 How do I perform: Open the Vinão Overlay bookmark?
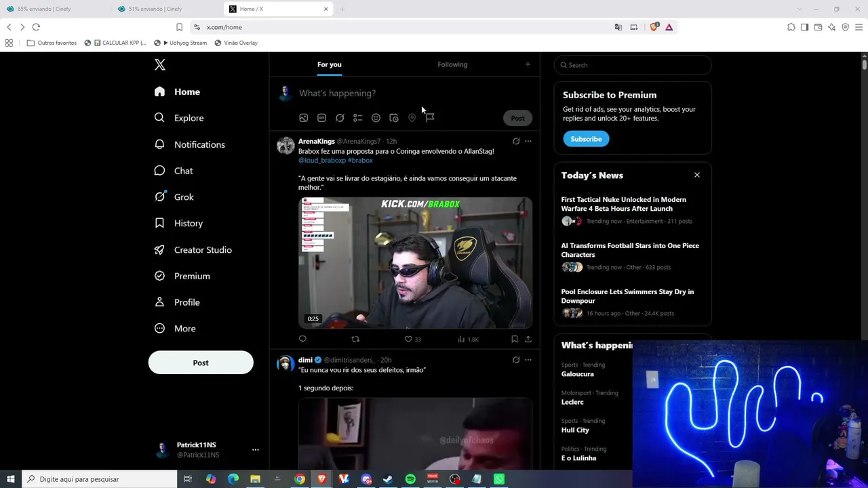click(236, 43)
